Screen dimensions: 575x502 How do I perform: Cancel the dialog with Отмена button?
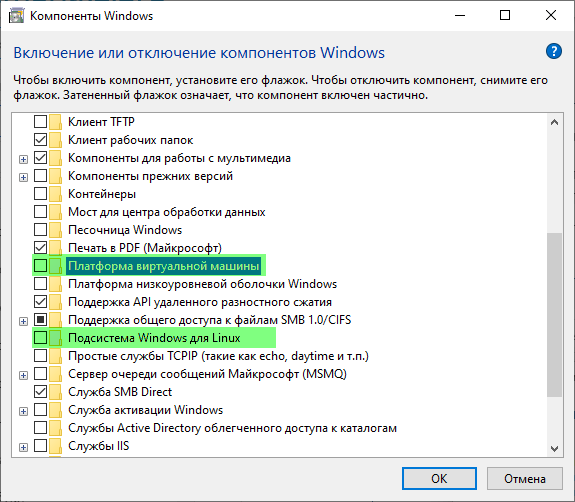525,479
